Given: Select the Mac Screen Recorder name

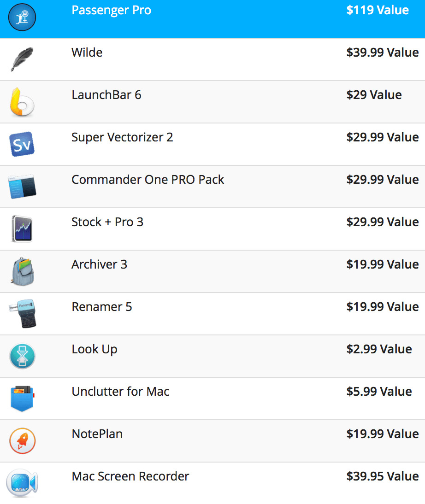Looking at the screenshot, I should click(x=130, y=476).
